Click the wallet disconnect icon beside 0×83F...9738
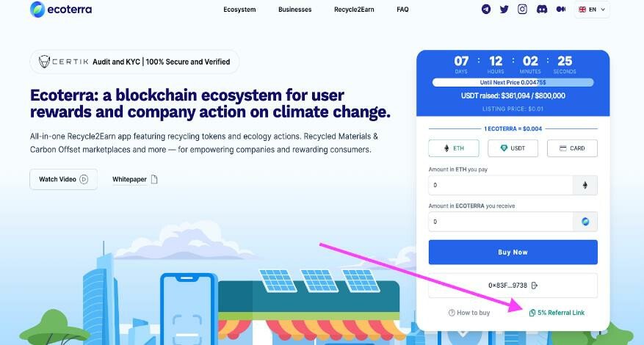The image size is (644, 345). [534, 285]
